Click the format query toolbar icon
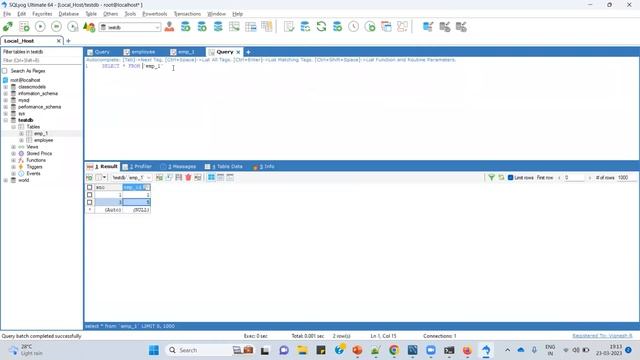640x360 pixels. 89,27
